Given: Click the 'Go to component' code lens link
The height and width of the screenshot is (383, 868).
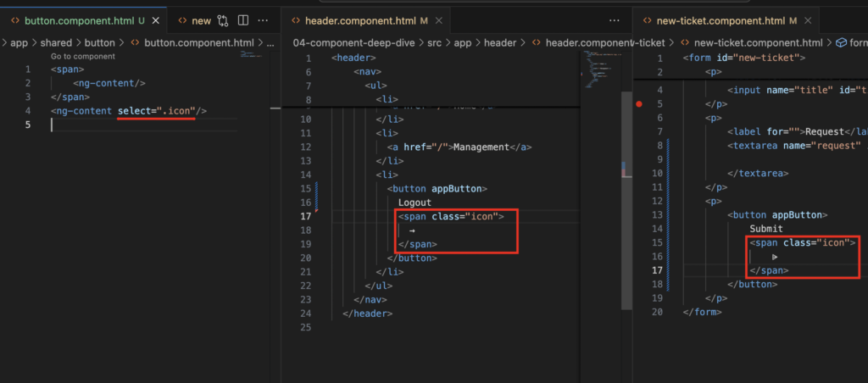Looking at the screenshot, I should click(83, 57).
